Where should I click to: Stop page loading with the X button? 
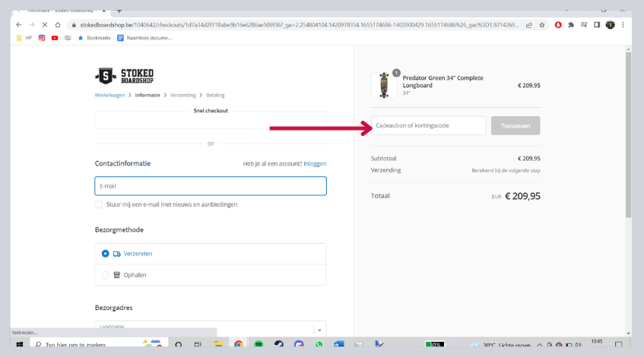[x=44, y=24]
